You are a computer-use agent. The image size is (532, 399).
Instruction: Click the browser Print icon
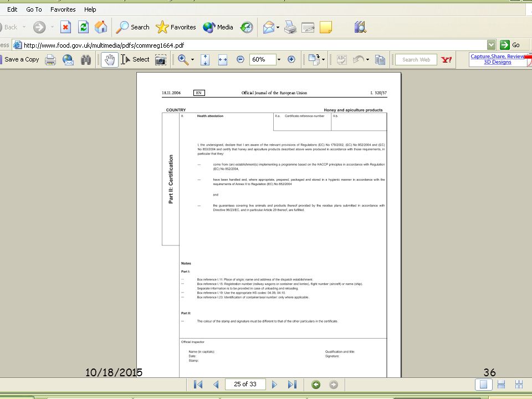(x=290, y=27)
